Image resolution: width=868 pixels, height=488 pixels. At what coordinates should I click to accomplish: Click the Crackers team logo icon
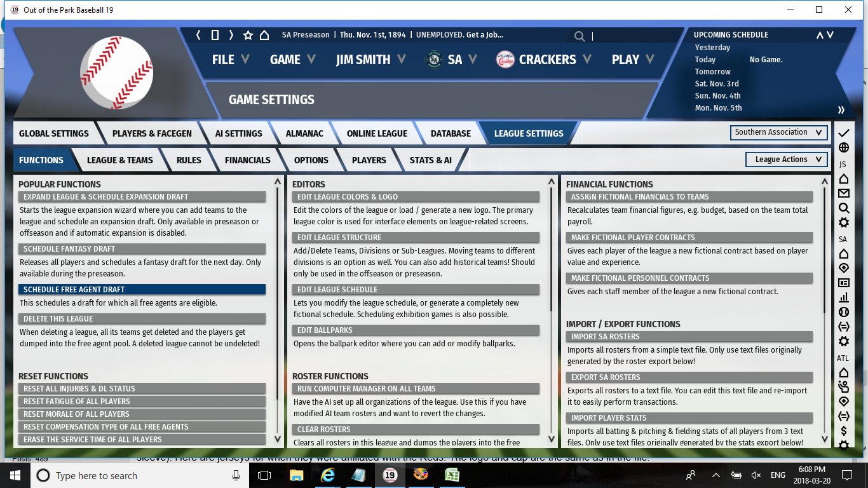click(x=505, y=59)
